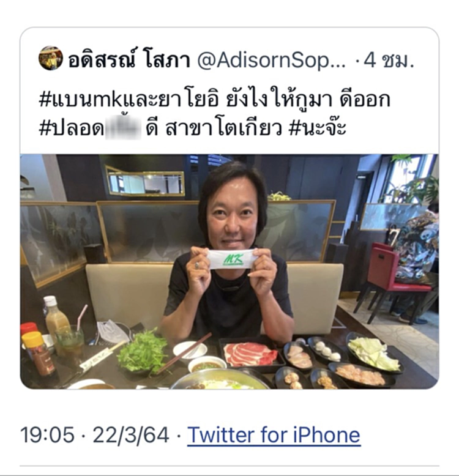Open hashtag #แบนmkและยาโยอิ

(129, 100)
